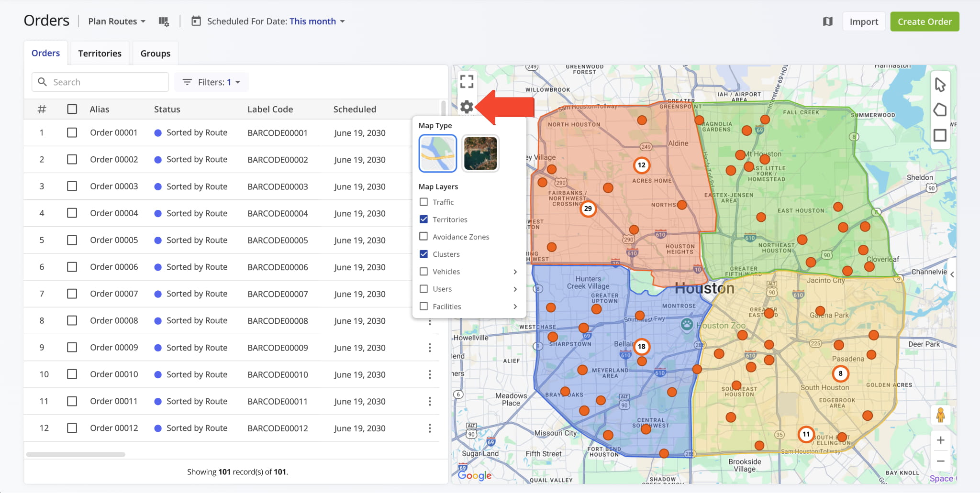Click the Order 00003 alias text
The height and width of the screenshot is (493, 980).
tap(114, 186)
